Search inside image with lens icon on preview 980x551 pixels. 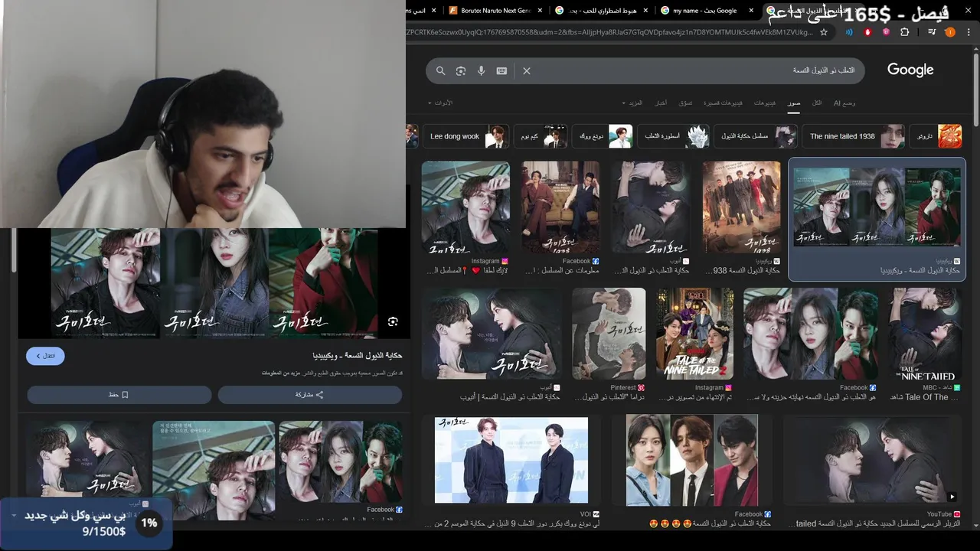tap(393, 321)
